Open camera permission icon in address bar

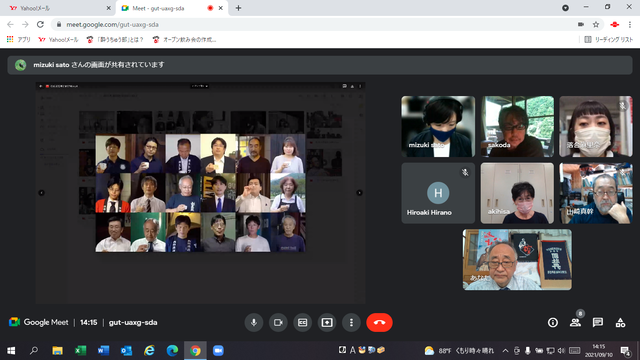(x=581, y=24)
